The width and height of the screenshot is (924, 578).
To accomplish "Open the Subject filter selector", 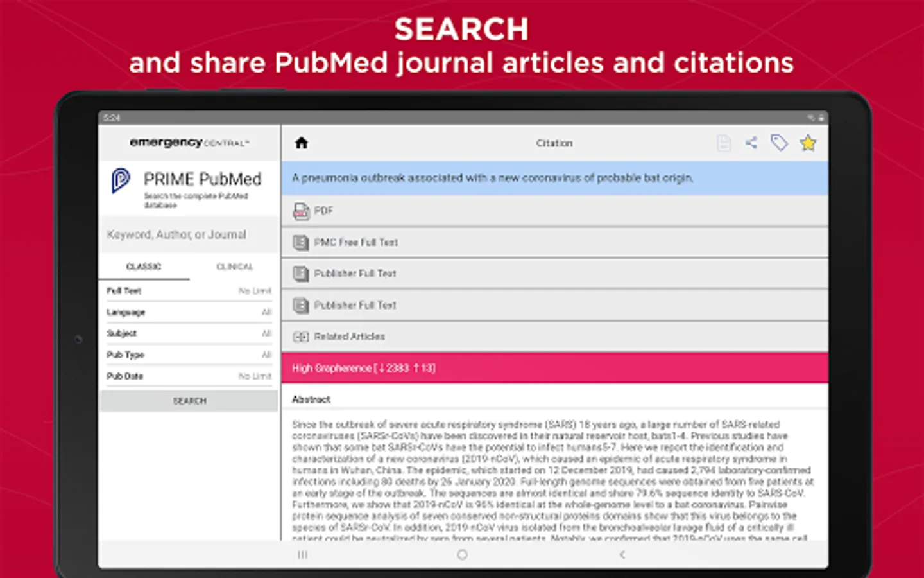I will 189,333.
